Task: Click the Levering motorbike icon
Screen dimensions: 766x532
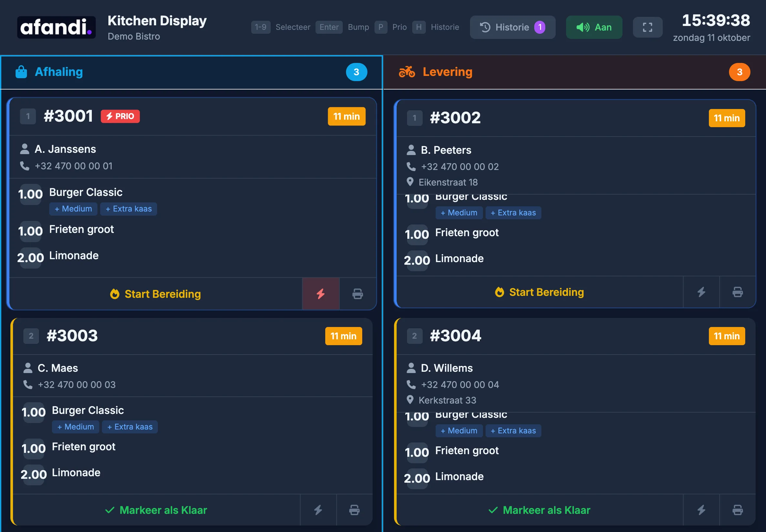Action: [x=407, y=72]
